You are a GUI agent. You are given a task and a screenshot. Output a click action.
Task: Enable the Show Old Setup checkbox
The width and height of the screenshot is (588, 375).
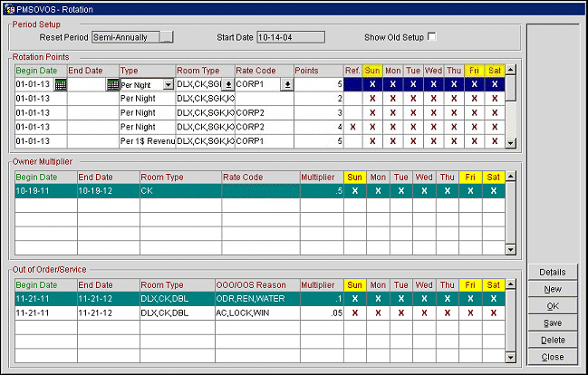pos(431,37)
